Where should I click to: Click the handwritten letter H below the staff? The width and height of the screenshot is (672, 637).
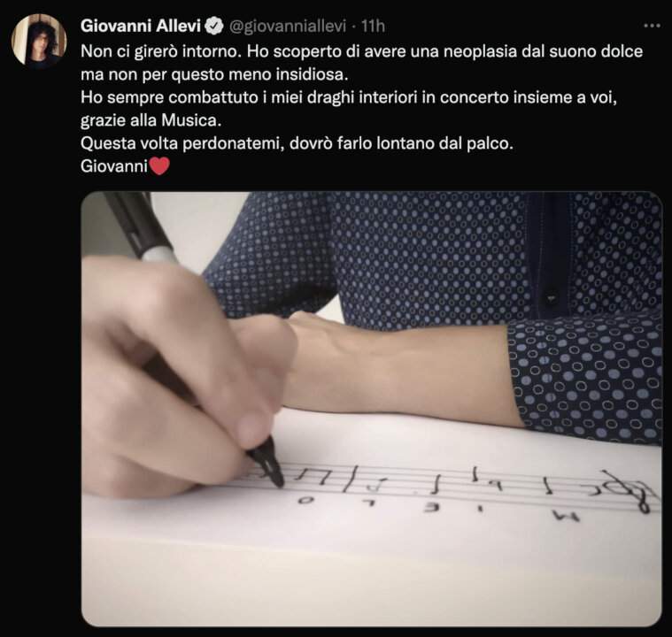click(567, 517)
